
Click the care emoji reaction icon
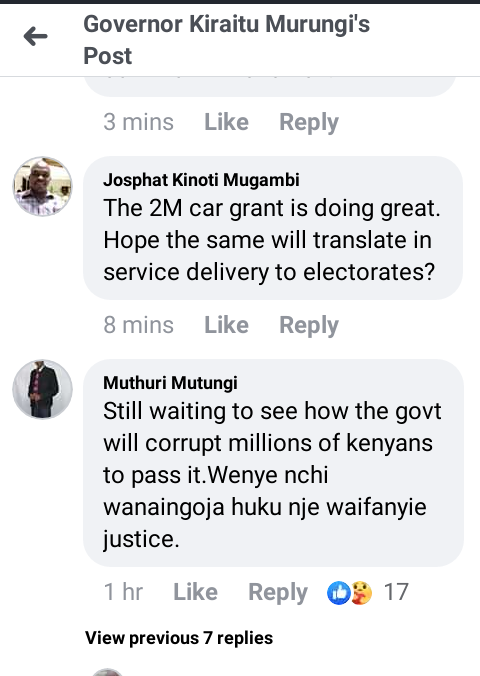(361, 593)
